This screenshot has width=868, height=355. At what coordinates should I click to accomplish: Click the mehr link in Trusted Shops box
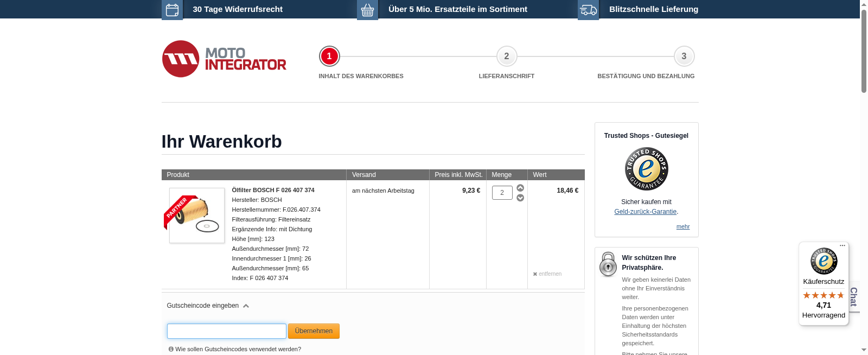tap(683, 227)
